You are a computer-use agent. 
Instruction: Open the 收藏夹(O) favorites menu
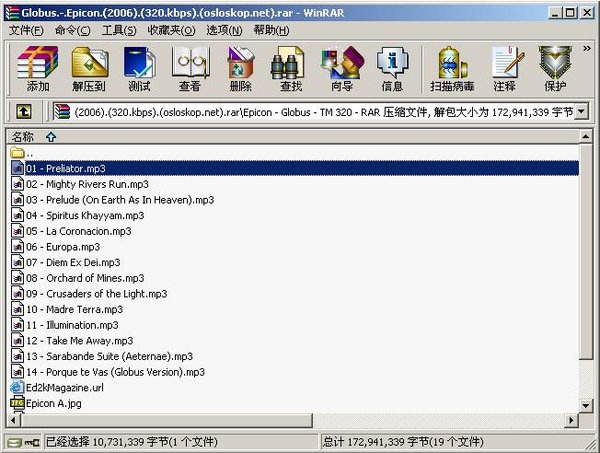pos(173,30)
